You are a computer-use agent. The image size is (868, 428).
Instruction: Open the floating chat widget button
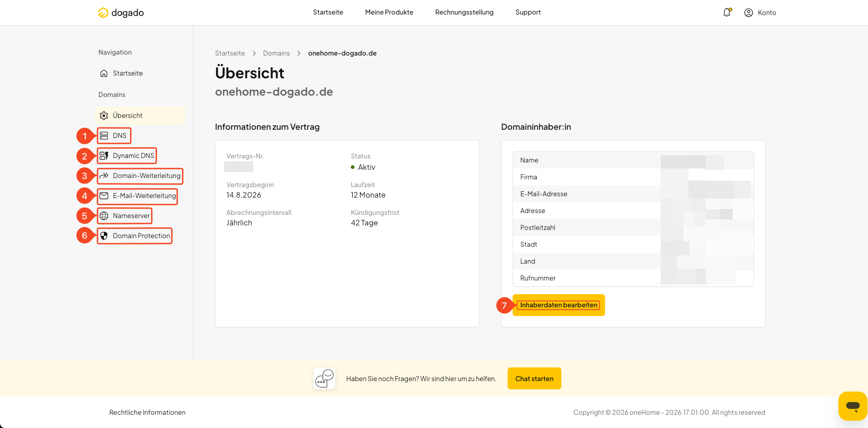coord(853,406)
